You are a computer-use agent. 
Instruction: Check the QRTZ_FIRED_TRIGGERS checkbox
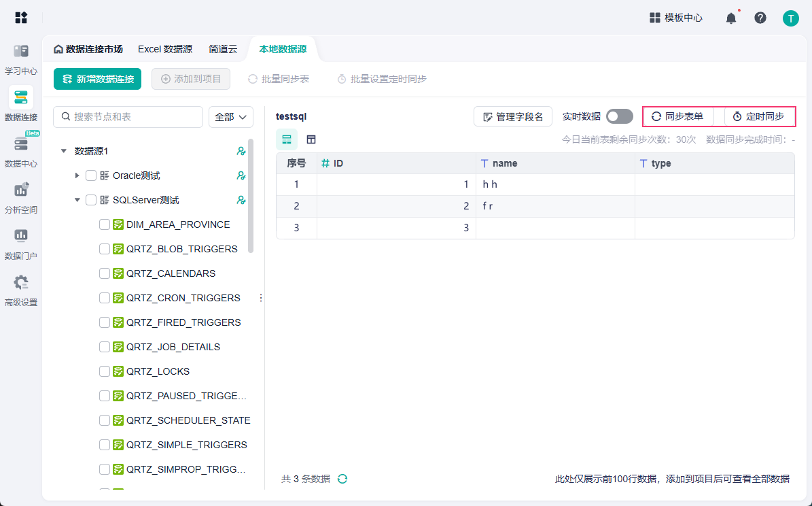click(x=104, y=322)
